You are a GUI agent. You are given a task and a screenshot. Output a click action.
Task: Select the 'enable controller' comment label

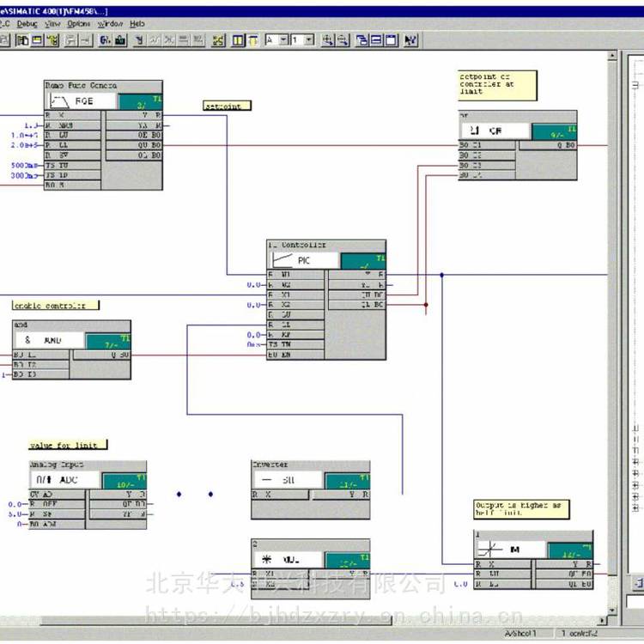pyautogui.click(x=56, y=305)
